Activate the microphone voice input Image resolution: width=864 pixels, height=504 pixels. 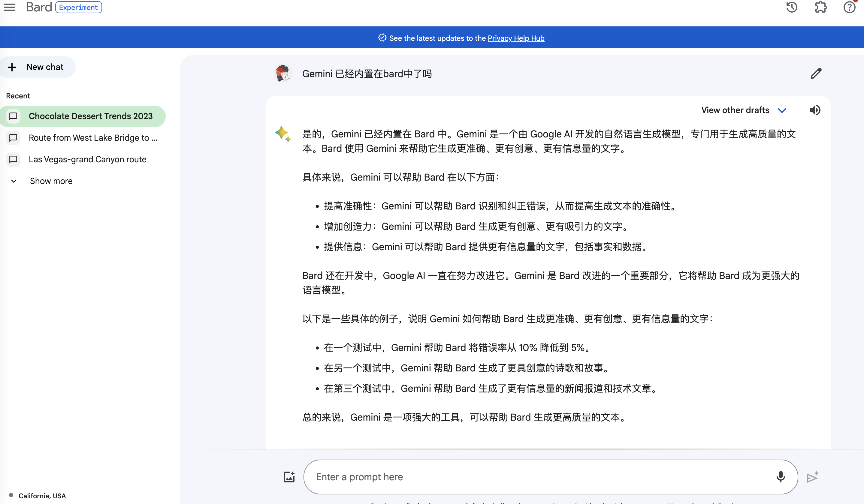tap(780, 477)
